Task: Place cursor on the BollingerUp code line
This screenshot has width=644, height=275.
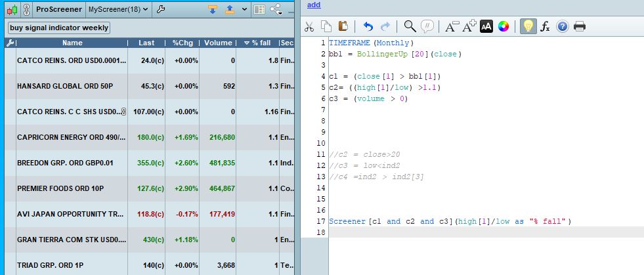Action: (x=395, y=54)
